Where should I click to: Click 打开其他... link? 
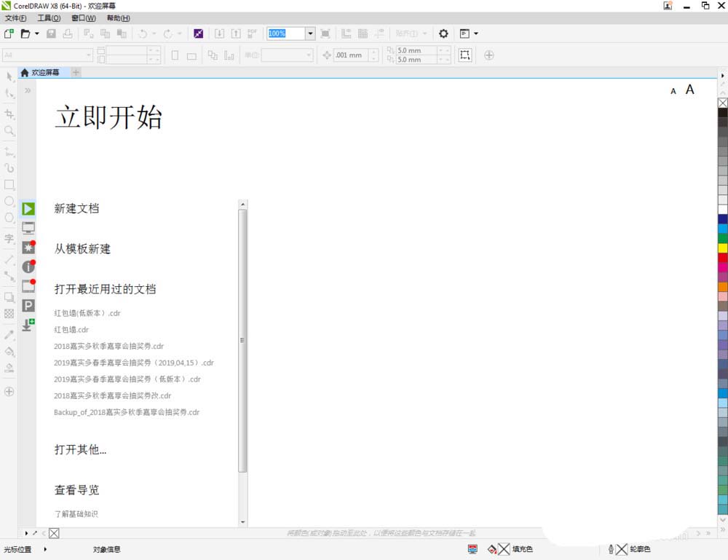(80, 449)
